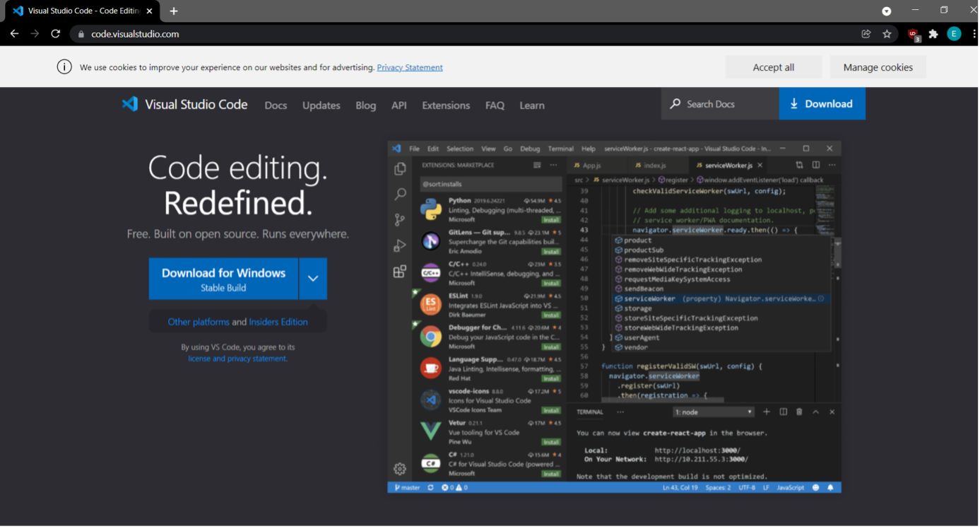
Task: Click the notification bell in VS Code status bar
Action: [x=830, y=487]
